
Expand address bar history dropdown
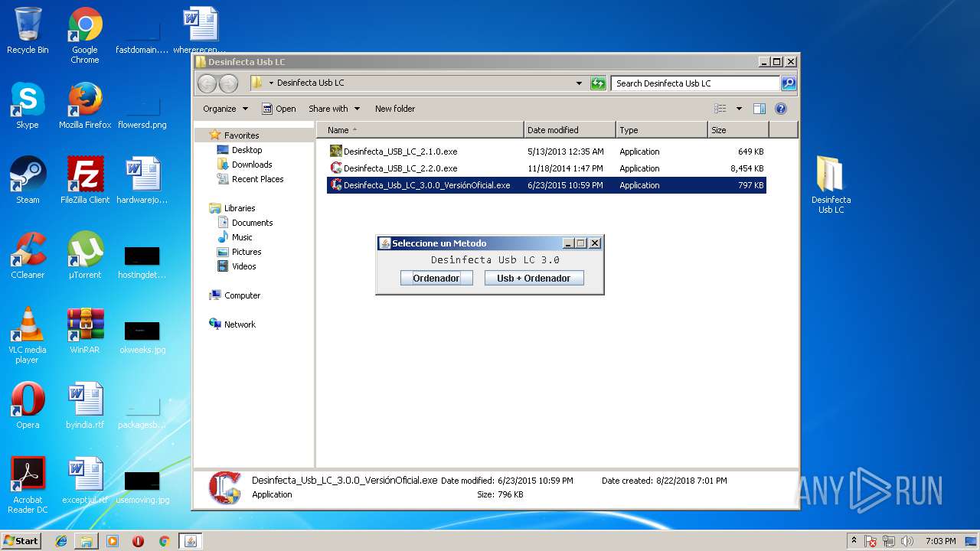point(579,83)
